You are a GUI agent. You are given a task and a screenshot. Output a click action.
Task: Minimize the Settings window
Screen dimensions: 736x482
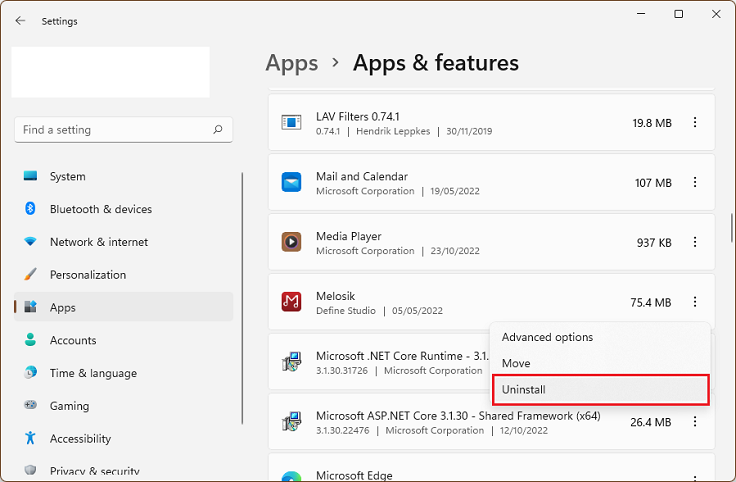point(641,14)
